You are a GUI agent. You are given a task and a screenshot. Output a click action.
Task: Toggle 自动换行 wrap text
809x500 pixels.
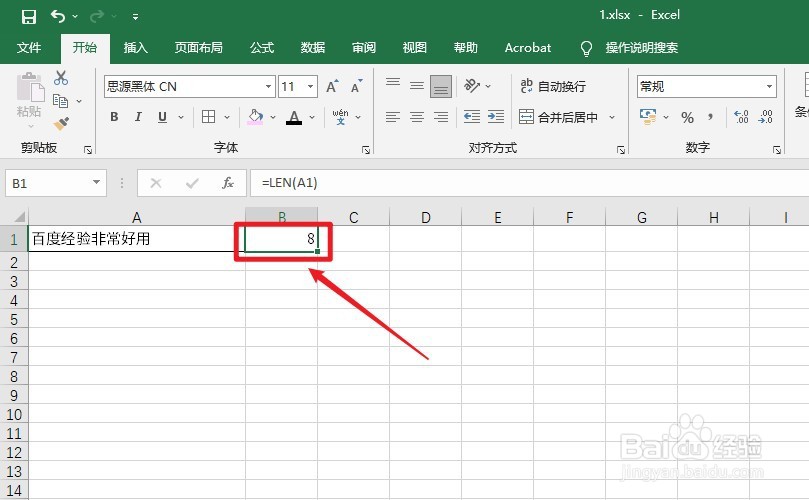[553, 86]
